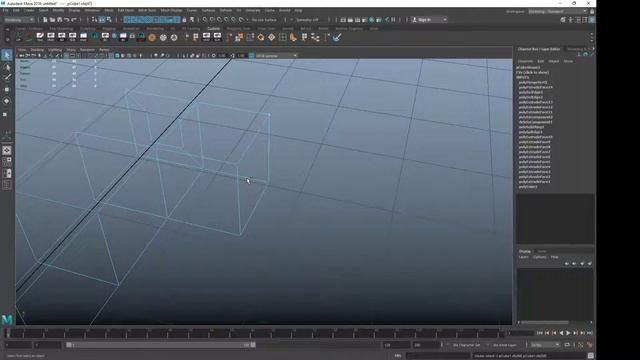The image size is (640, 360).
Task: Click the current frame input field
Action: [x=521, y=333]
